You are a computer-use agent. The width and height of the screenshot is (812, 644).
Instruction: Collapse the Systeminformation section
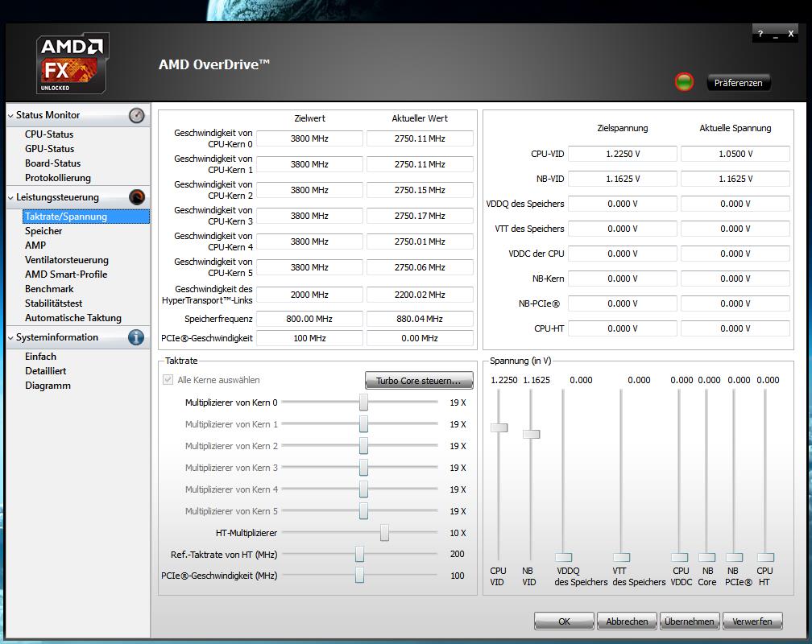(10, 337)
